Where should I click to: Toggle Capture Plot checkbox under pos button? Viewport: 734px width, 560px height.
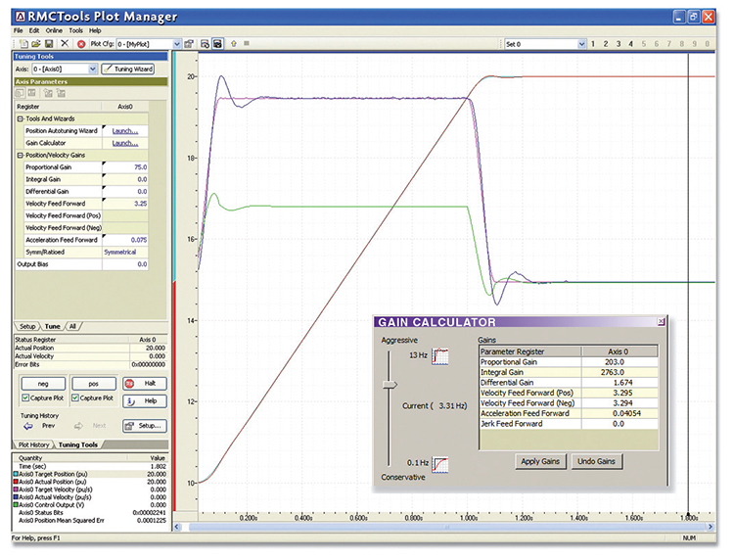tap(77, 398)
